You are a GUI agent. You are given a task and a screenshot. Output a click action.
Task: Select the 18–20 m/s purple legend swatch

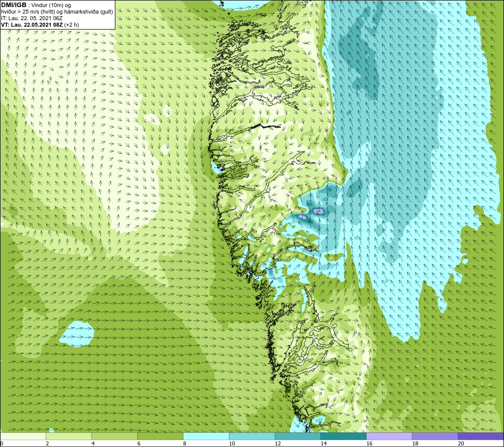pyautogui.click(x=435, y=436)
